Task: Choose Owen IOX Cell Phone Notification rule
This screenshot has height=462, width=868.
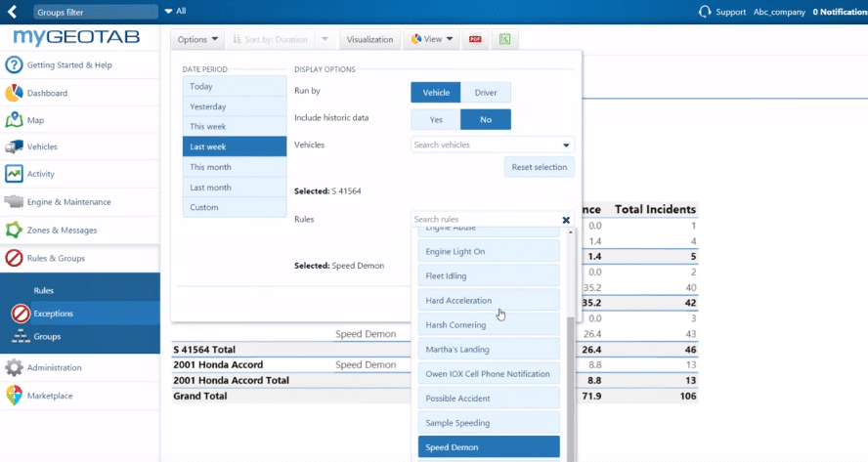Action: click(x=489, y=373)
